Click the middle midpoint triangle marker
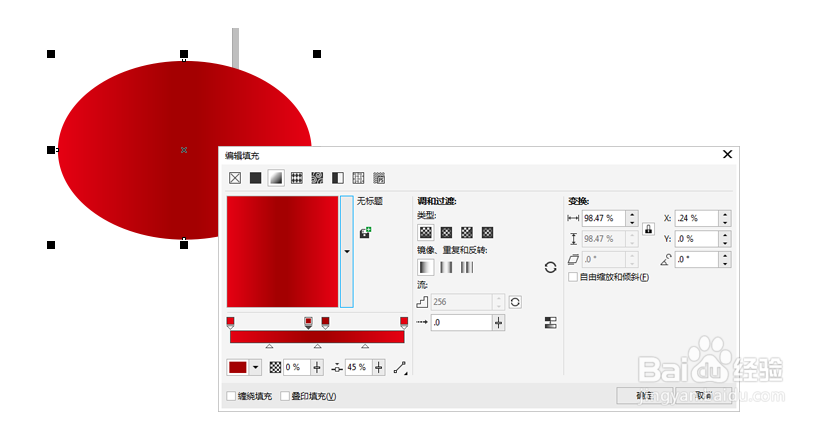This screenshot has height=425, width=832. (x=317, y=346)
